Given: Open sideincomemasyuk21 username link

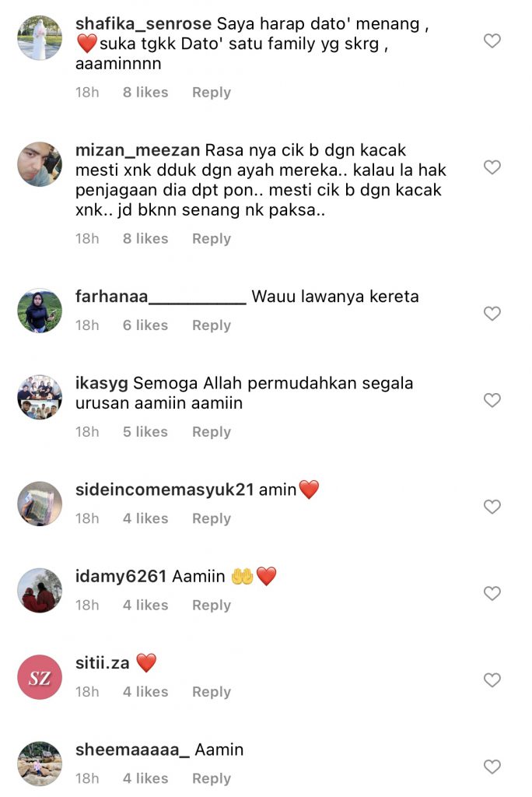Looking at the screenshot, I should coord(164,490).
